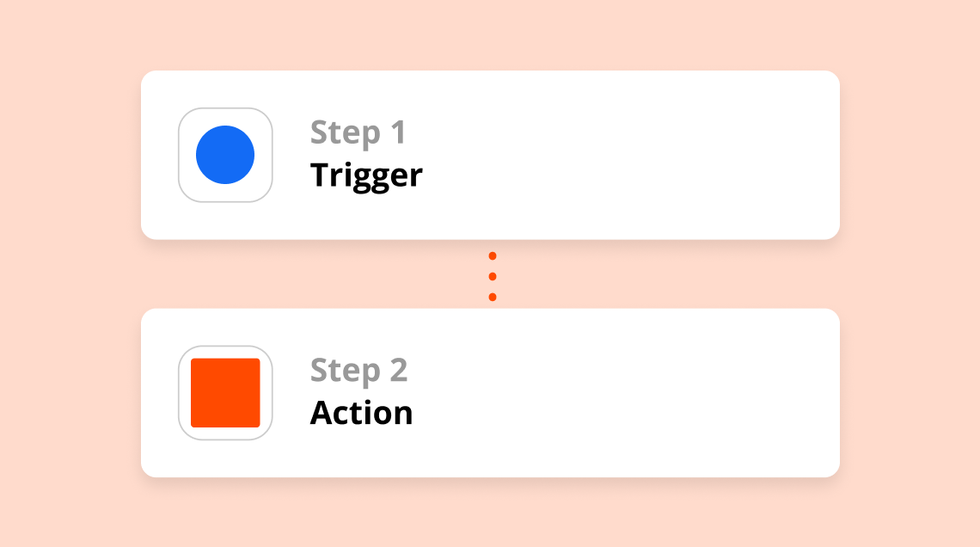Click the bold "Trigger" title
980x547 pixels.
366,175
